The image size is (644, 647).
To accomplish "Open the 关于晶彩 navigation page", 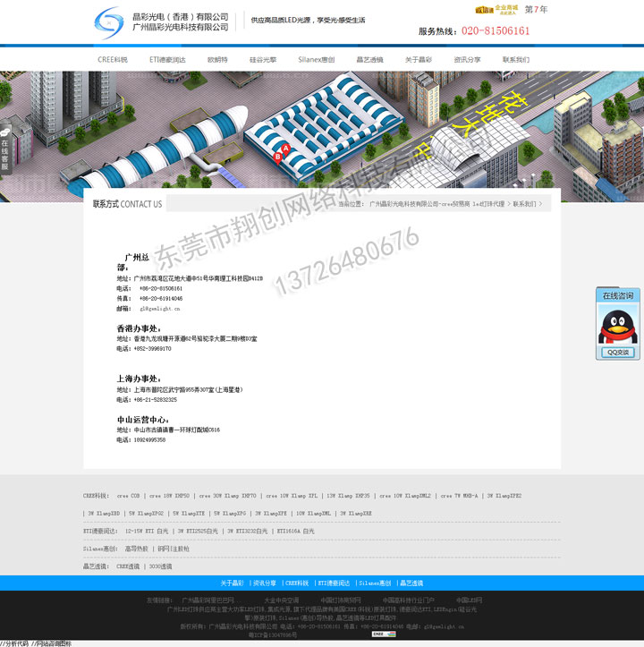I will click(x=419, y=60).
